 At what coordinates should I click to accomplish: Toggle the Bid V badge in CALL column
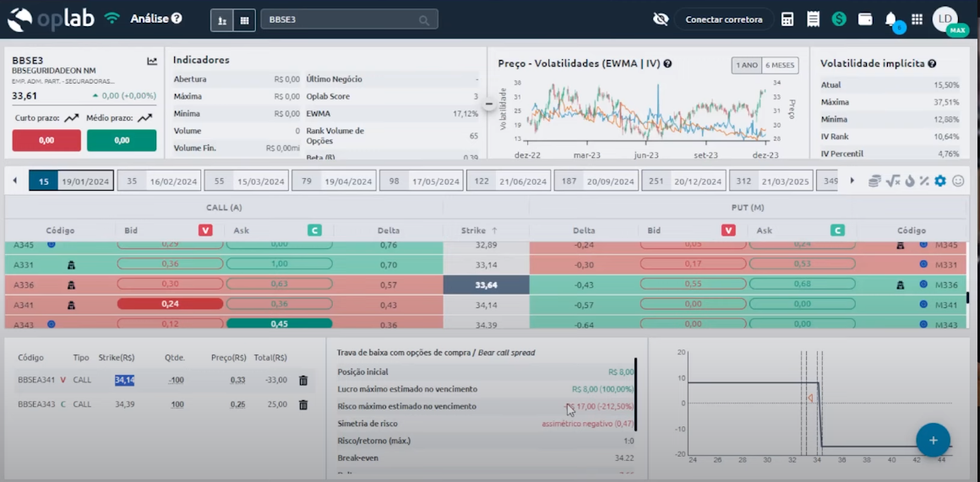click(205, 230)
